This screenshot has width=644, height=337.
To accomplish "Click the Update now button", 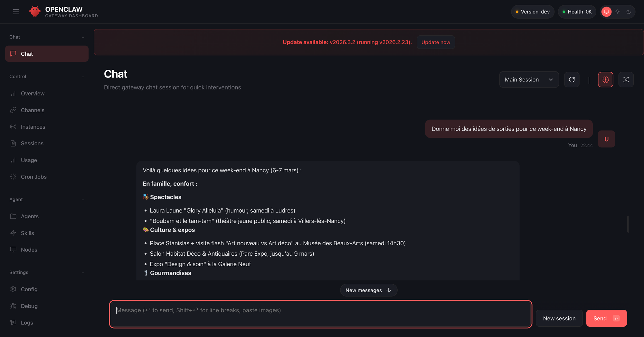I will click(x=436, y=42).
